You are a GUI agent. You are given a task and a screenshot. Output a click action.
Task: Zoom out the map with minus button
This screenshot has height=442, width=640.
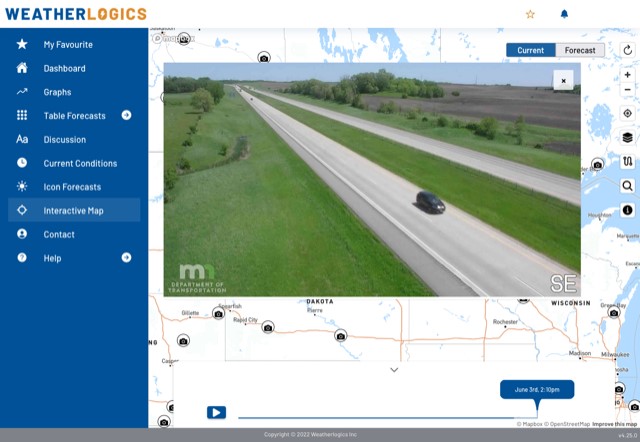click(628, 89)
